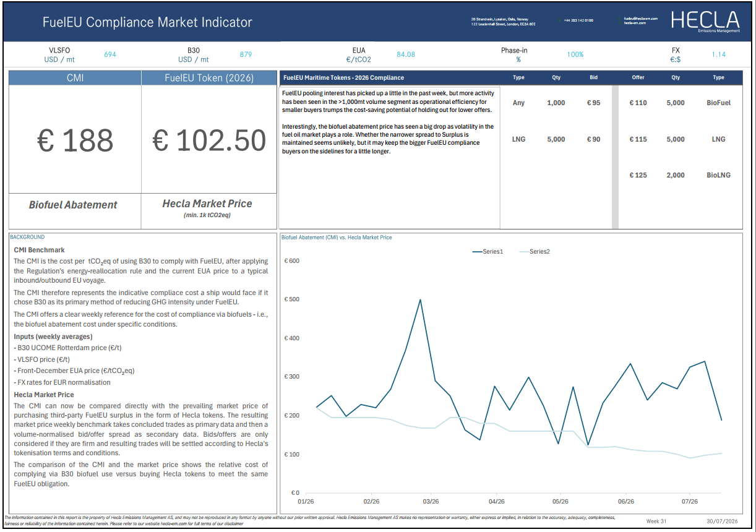Select the € 115 offer price

tap(638, 139)
